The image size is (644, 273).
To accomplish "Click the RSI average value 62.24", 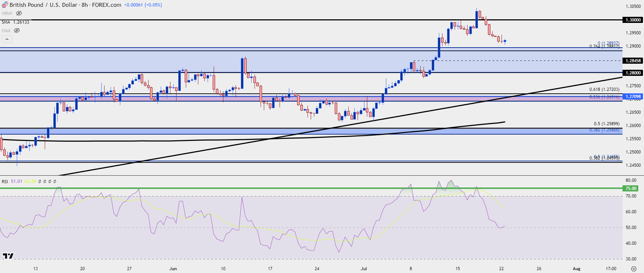I will pyautogui.click(x=30, y=181).
